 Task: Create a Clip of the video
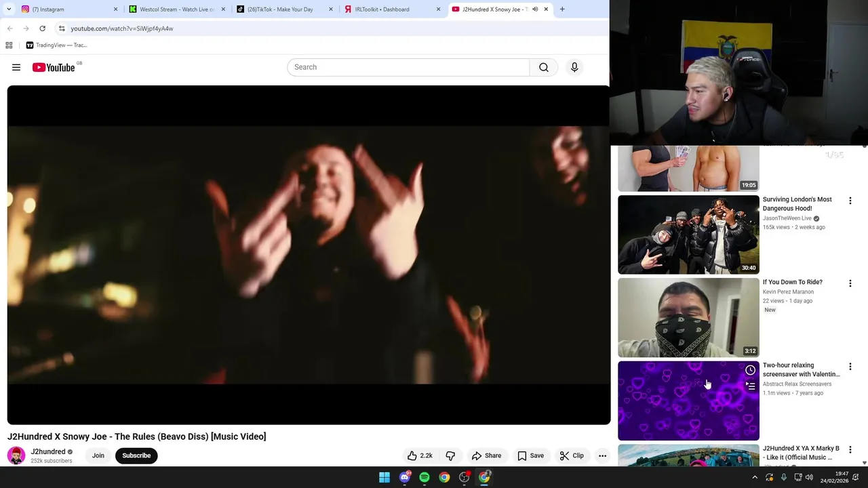click(x=572, y=455)
